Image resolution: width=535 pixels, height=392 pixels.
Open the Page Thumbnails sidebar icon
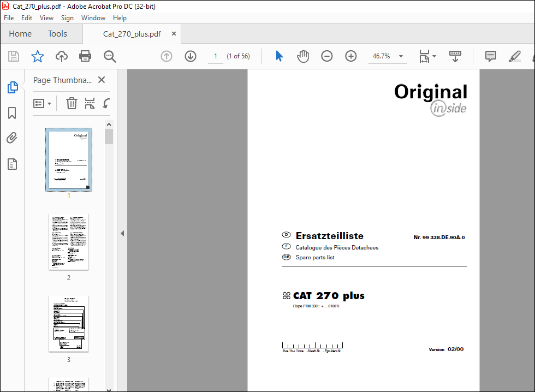13,87
